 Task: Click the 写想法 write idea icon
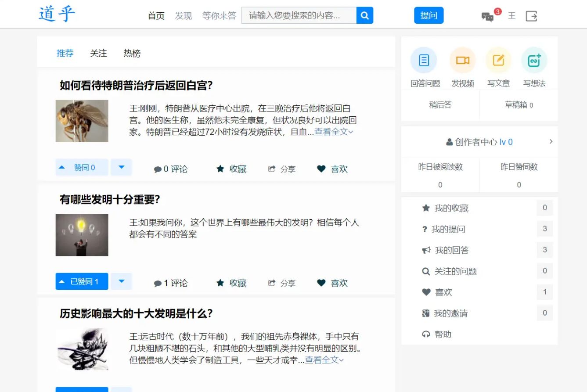click(x=534, y=60)
